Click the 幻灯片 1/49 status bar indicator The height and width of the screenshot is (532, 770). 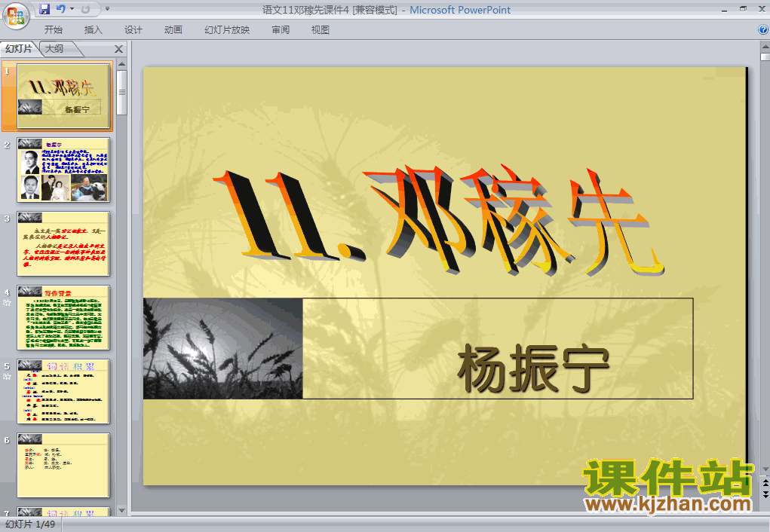coord(30,524)
